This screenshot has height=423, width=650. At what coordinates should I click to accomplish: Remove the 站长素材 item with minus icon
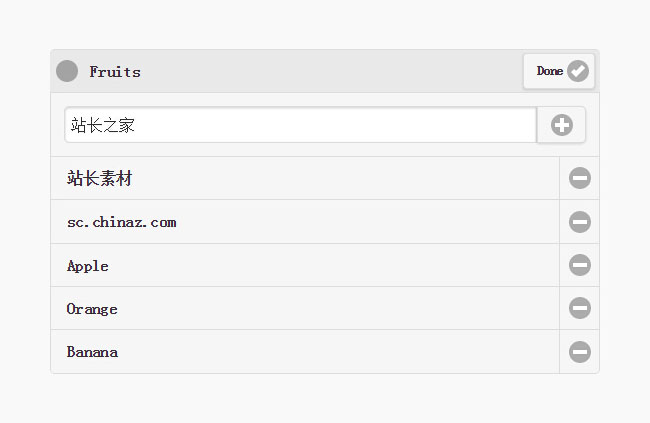point(580,178)
